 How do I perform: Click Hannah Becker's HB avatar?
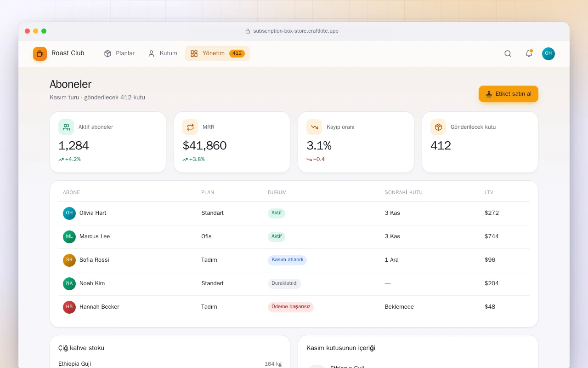click(x=69, y=307)
